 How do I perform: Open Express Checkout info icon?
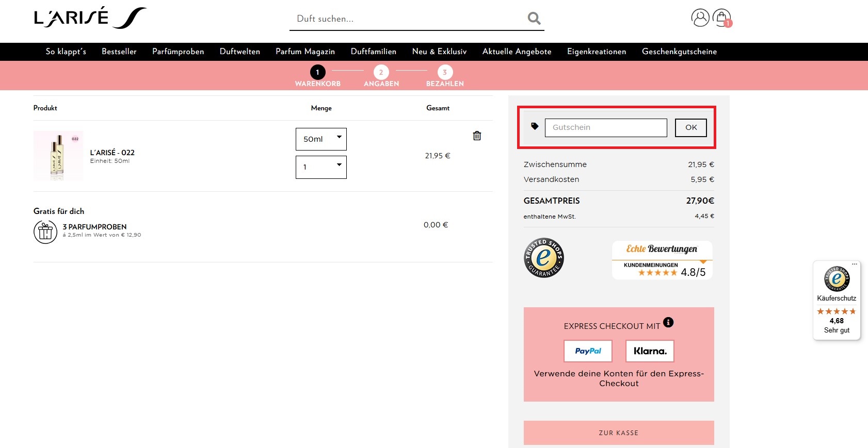(x=668, y=322)
